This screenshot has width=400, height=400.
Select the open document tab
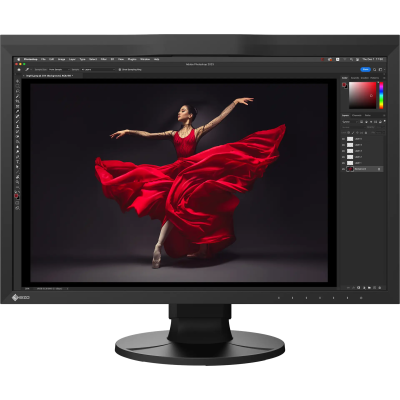(50, 76)
